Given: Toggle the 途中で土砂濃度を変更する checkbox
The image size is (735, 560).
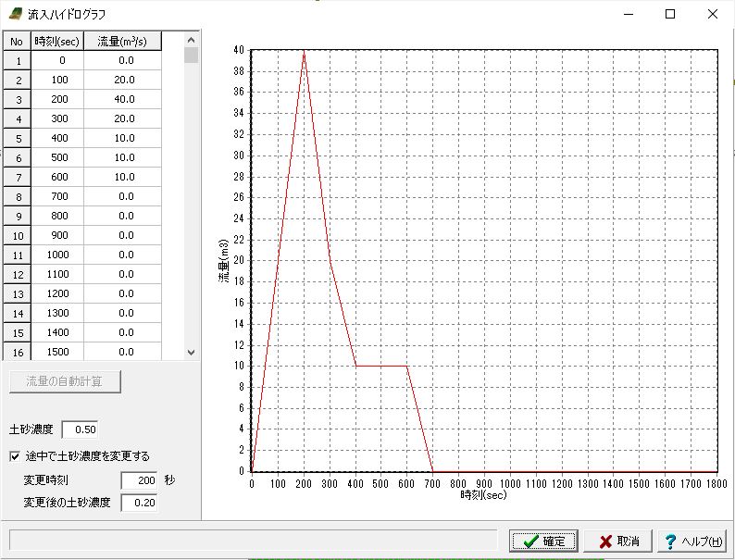Looking at the screenshot, I should 15,456.
